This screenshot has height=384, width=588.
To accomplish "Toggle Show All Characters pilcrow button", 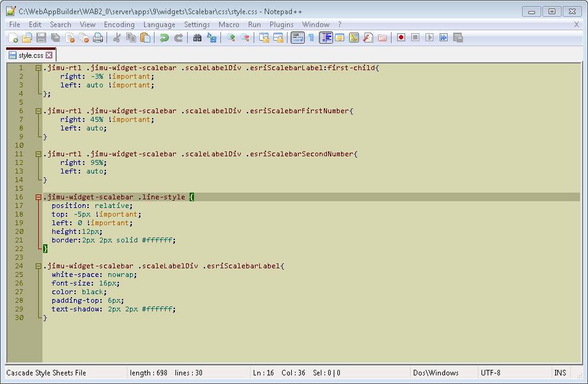I will coord(312,38).
